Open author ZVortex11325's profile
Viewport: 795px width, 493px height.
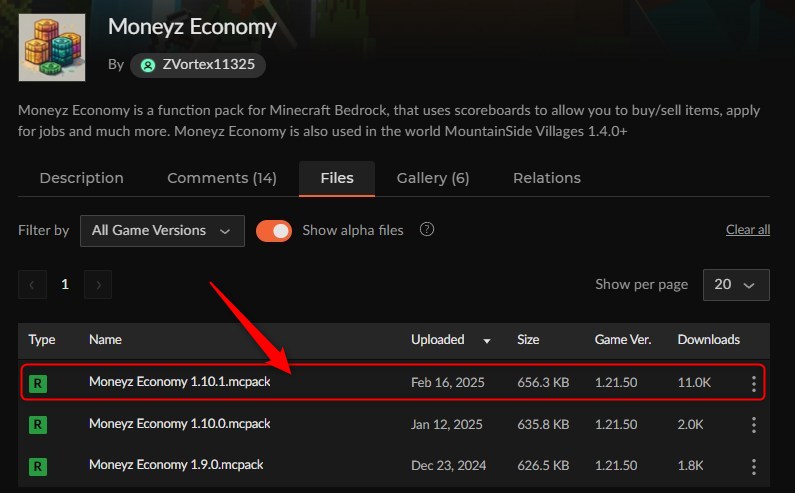[198, 65]
